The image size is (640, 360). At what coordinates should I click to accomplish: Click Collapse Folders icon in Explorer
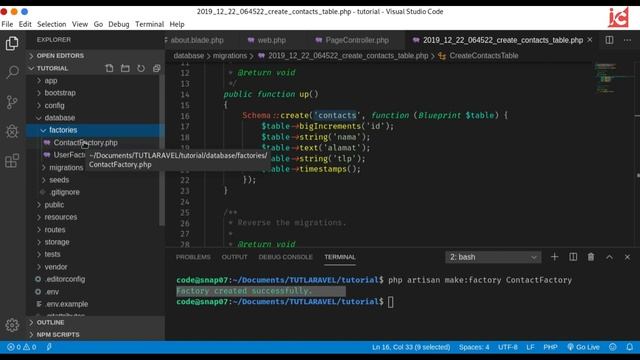tap(156, 68)
